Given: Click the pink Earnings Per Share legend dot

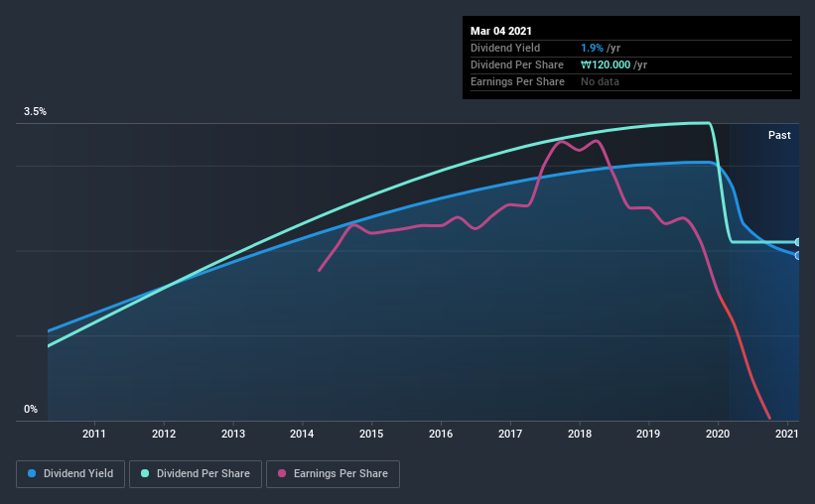Looking at the screenshot, I should pos(282,473).
